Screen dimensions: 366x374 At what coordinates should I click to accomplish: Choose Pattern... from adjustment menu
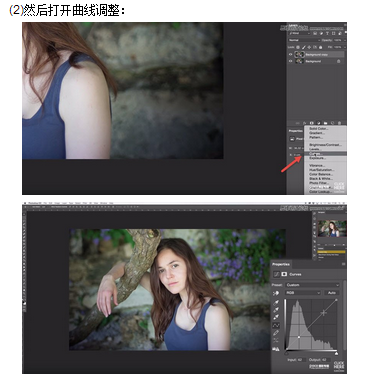click(316, 137)
